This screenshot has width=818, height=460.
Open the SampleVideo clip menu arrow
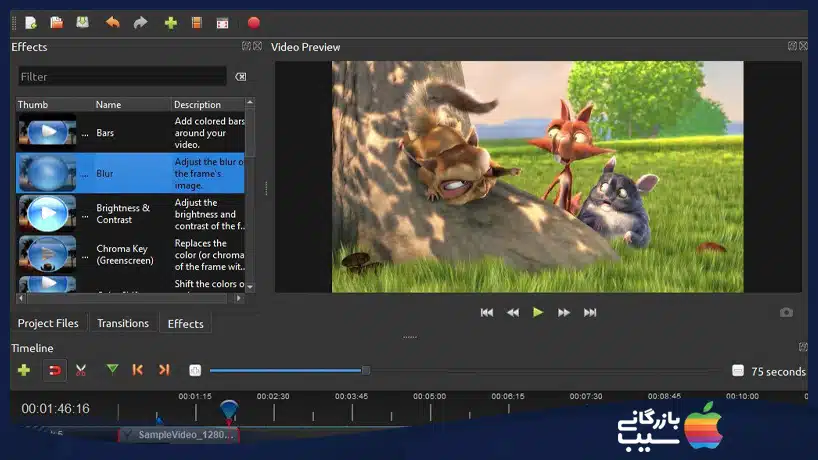click(x=128, y=435)
